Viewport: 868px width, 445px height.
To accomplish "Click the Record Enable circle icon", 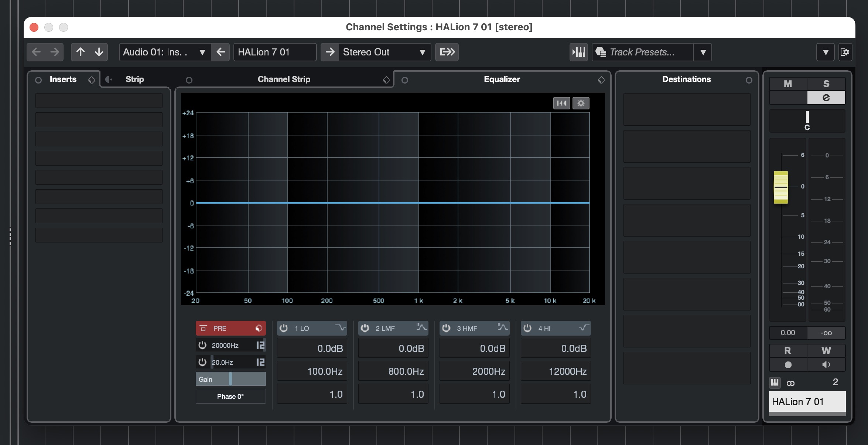I will coord(788,365).
